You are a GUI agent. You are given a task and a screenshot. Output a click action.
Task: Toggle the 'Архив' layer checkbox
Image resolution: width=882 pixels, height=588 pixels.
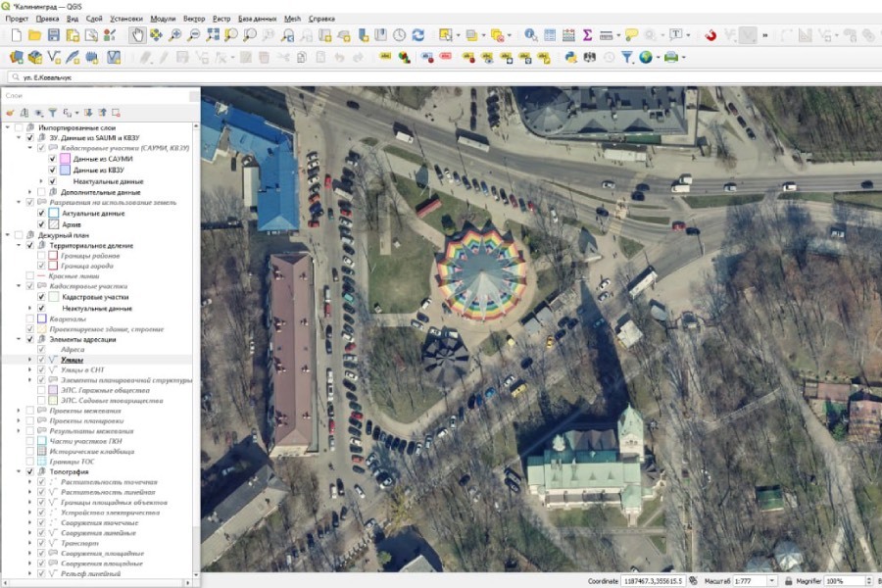[41, 224]
